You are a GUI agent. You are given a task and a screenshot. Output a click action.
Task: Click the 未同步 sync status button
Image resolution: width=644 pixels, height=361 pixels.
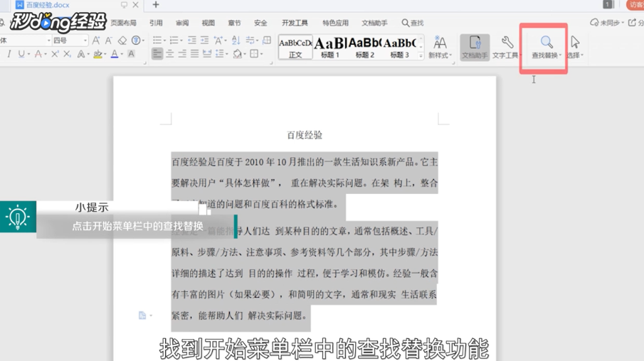click(607, 23)
